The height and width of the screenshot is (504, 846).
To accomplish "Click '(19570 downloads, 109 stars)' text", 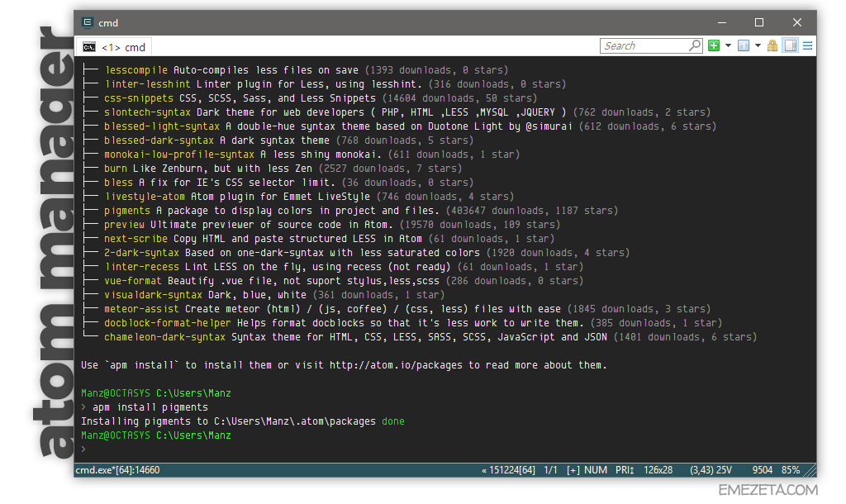I will tap(480, 225).
